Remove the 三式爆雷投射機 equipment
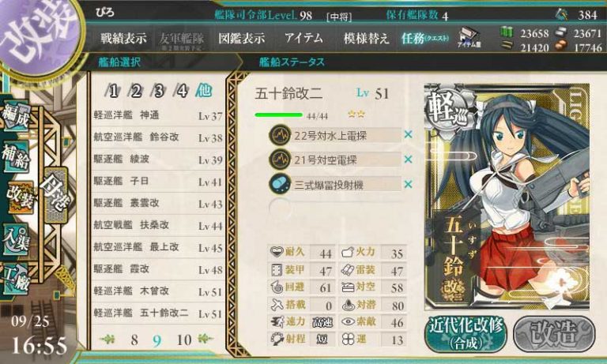The image size is (607, 364). pos(408,184)
